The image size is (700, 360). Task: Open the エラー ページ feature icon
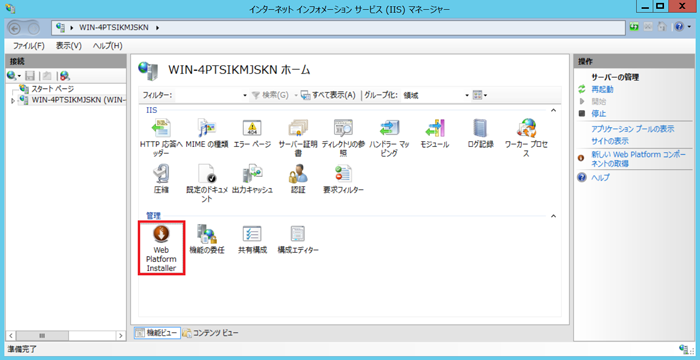pos(252,129)
